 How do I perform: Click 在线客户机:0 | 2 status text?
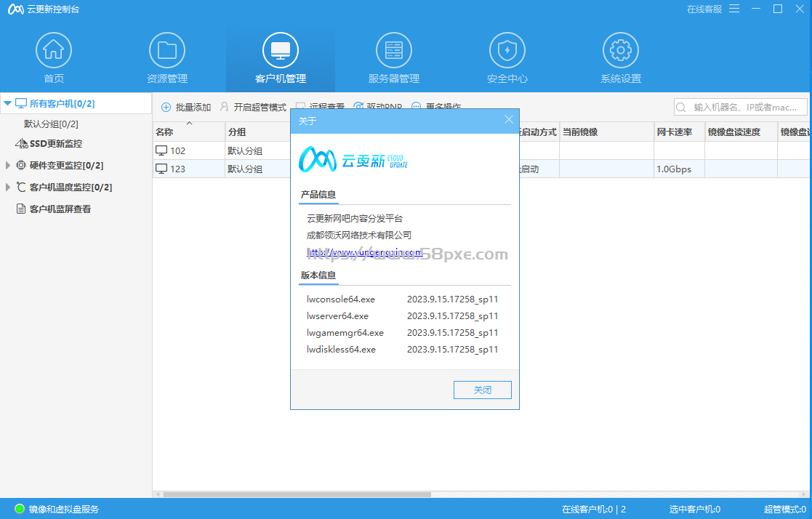594,509
